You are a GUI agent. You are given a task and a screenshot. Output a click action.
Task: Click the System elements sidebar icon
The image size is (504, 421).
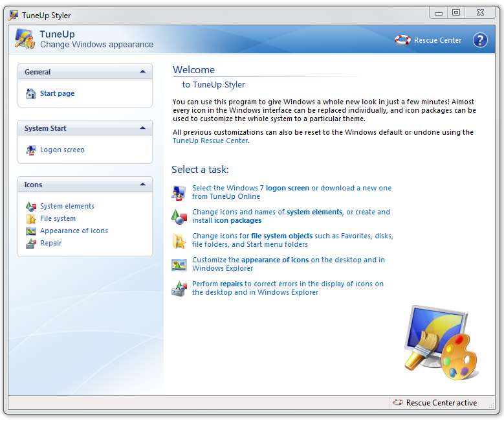coord(31,207)
